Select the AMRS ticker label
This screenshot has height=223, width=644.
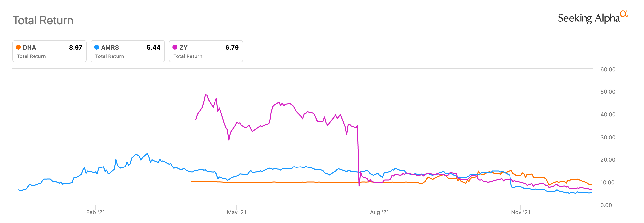[110, 48]
